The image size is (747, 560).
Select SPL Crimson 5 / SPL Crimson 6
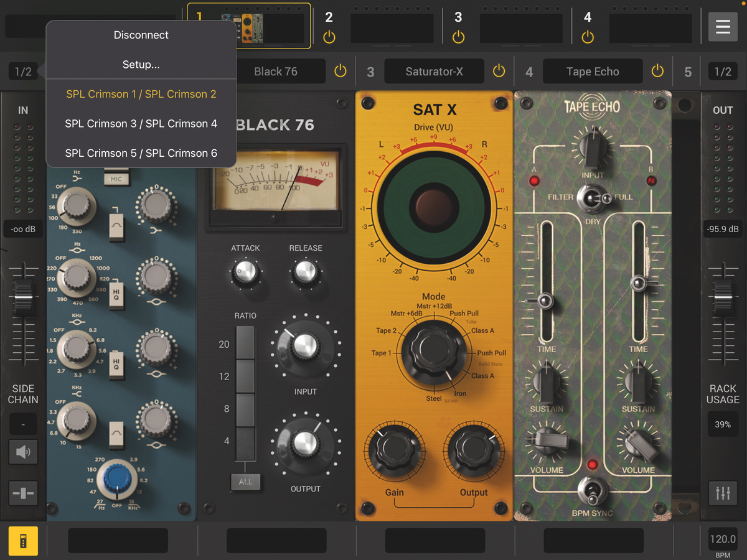pyautogui.click(x=141, y=153)
